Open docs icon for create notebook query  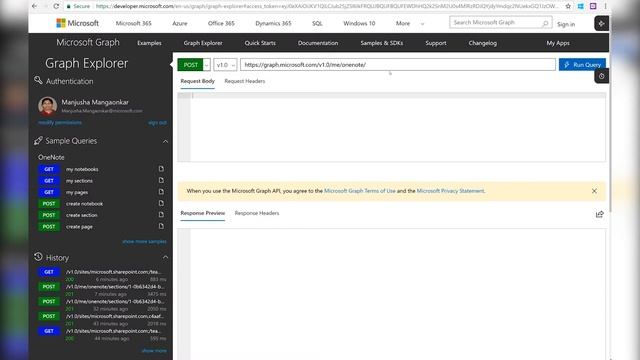(161, 203)
